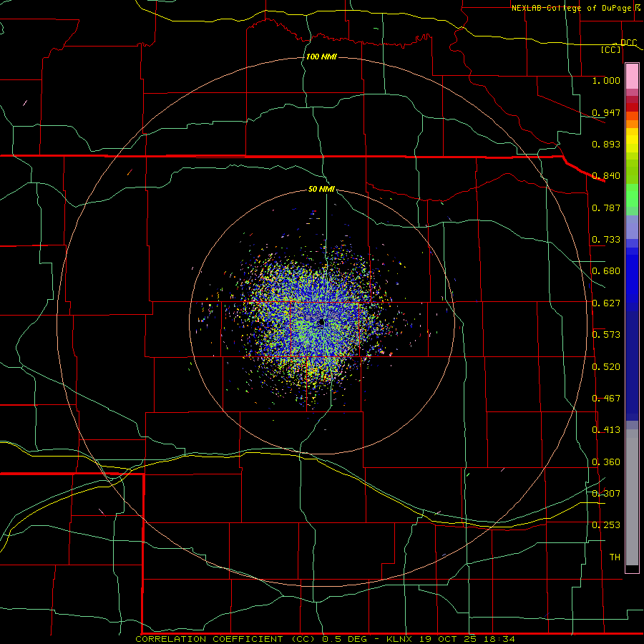The width and height of the screenshot is (644, 644).
Task: Click the 0.840 legend value
Action: [606, 176]
